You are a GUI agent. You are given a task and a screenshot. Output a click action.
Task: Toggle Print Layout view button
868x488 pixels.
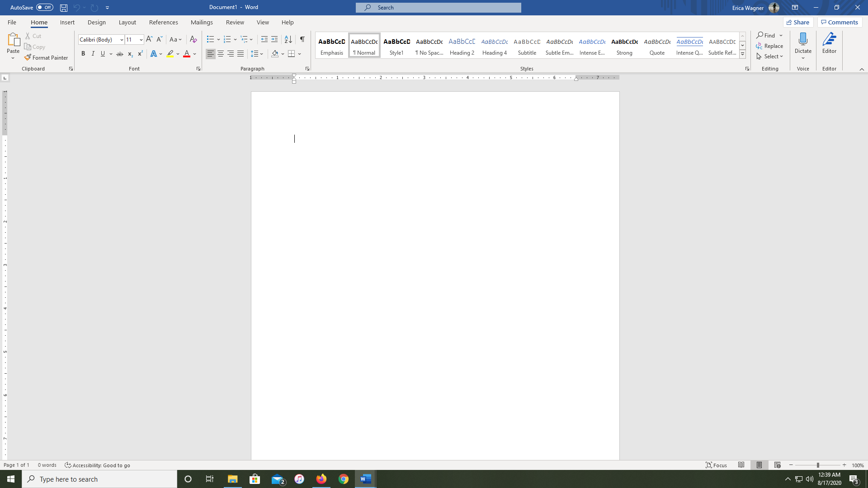(x=759, y=465)
